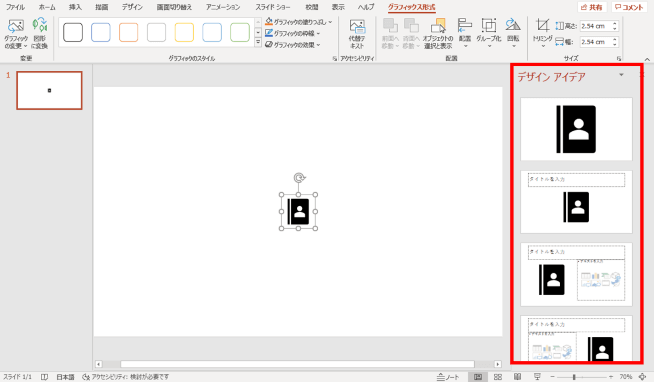
Task: Click the Rotate (回転) icon
Action: point(513,32)
